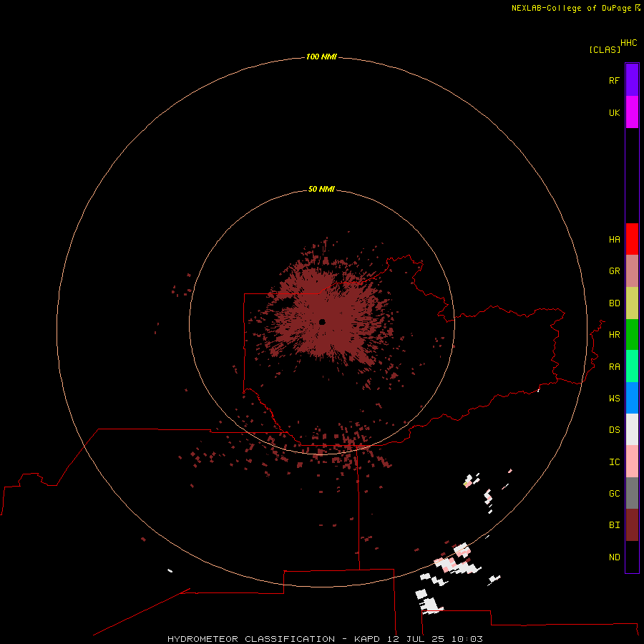
Task: Click the BI legend label
Action: 614,525
